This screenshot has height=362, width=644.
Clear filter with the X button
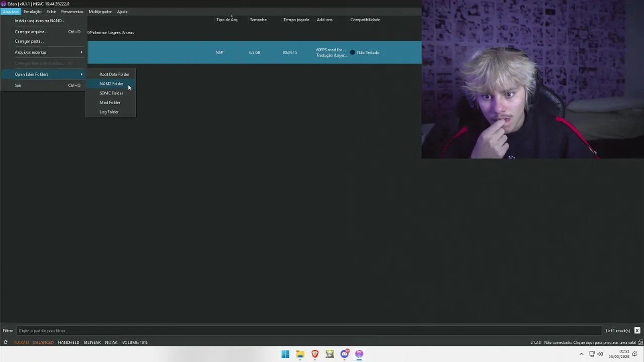click(637, 331)
